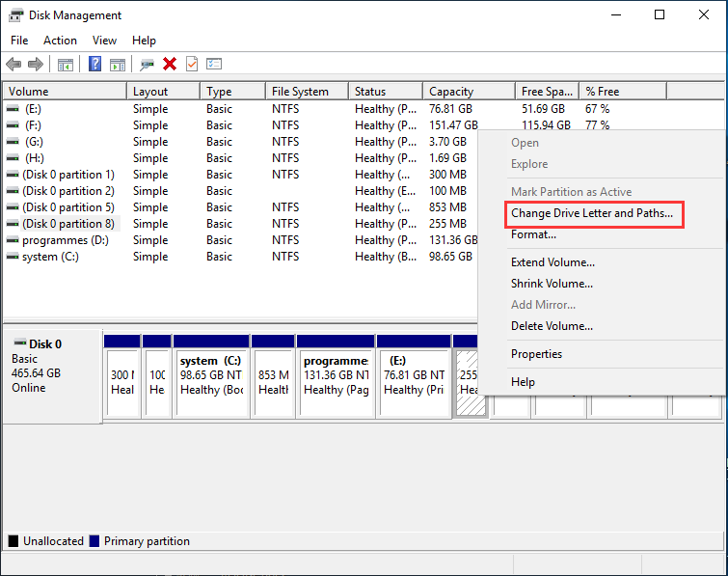Click the checkmark document toolbar icon

click(x=192, y=64)
